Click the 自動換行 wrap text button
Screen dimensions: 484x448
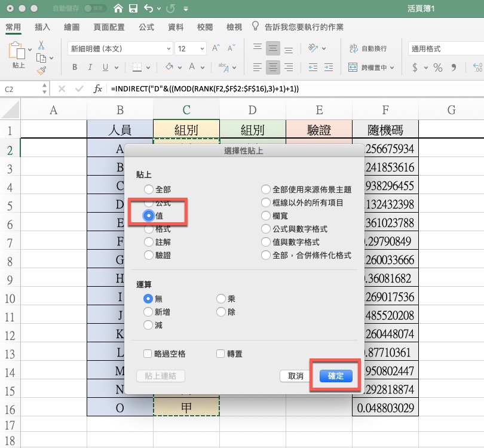point(368,48)
